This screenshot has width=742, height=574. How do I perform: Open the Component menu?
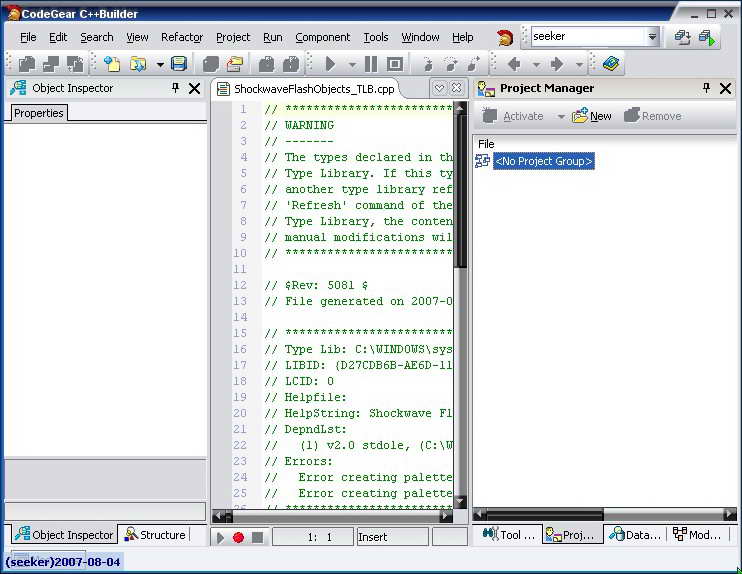coord(322,37)
